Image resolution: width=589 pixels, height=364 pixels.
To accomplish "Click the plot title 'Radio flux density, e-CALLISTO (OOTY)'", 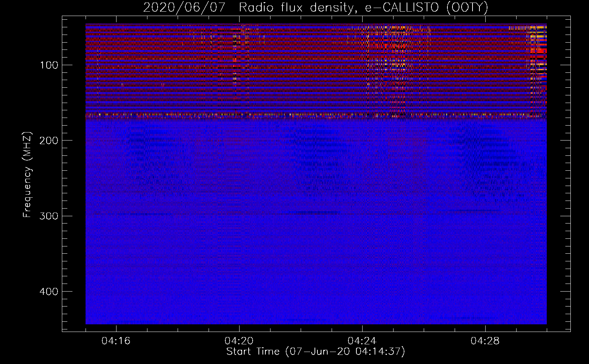I will click(363, 7).
